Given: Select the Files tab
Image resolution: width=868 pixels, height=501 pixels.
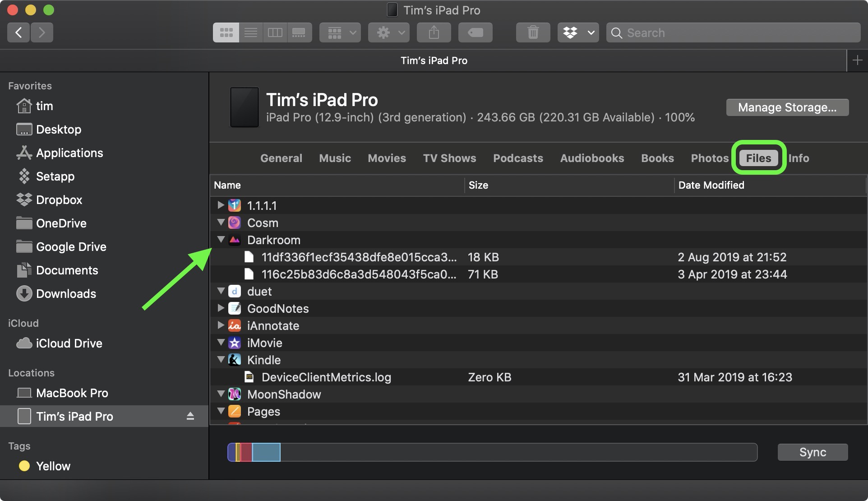Looking at the screenshot, I should [758, 158].
